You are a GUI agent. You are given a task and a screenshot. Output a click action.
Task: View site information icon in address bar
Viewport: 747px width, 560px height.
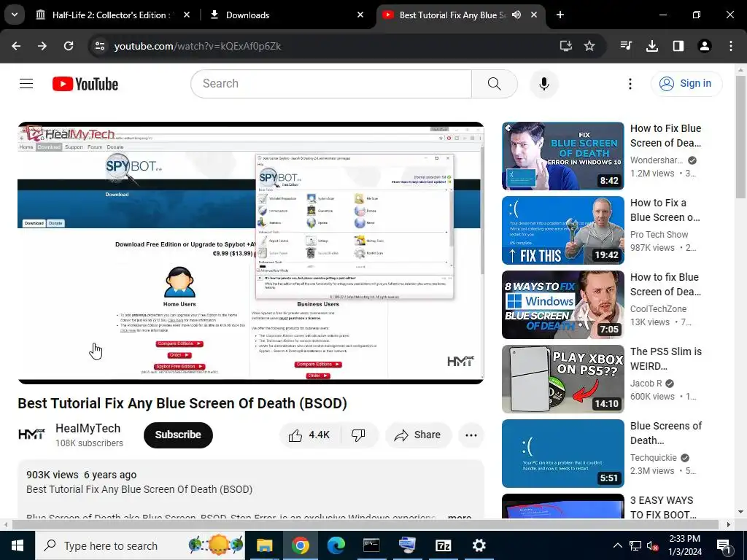tap(99, 46)
